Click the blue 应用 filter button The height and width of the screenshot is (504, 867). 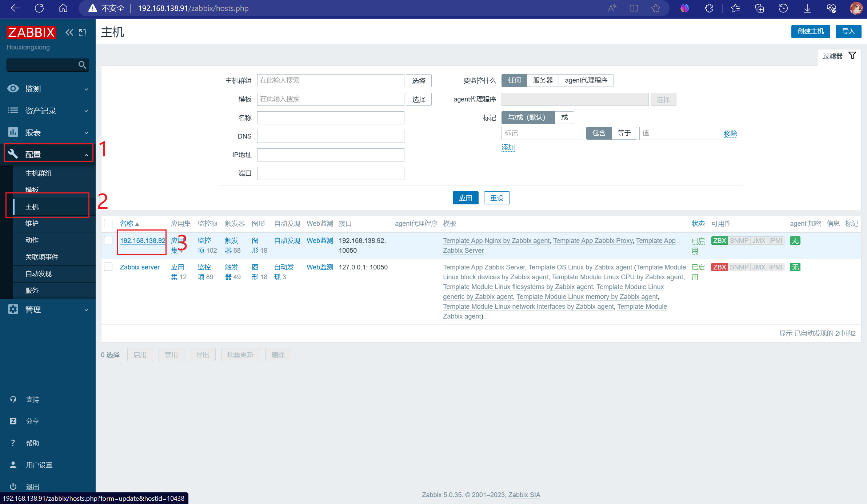point(465,198)
